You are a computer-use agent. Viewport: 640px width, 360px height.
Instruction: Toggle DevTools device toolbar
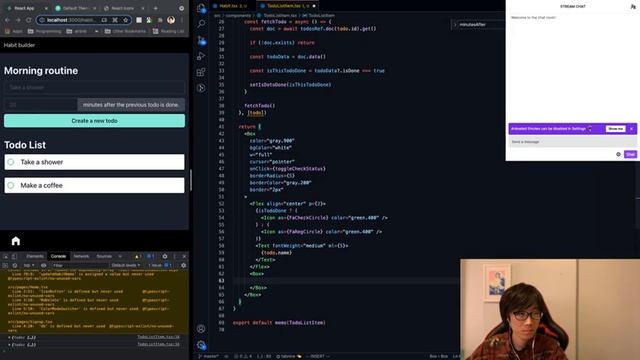pyautogui.click(x=14, y=256)
